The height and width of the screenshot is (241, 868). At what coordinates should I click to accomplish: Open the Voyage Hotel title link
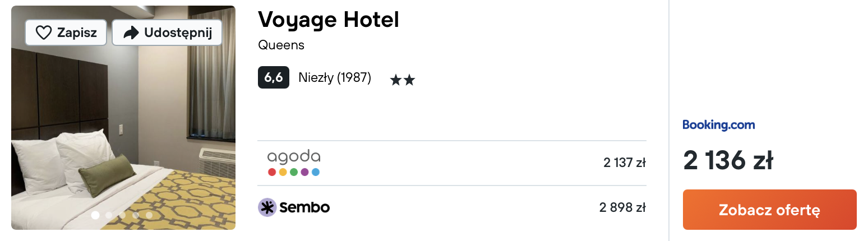[328, 20]
